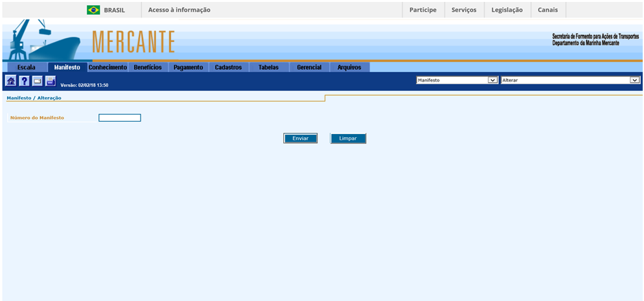The image size is (644, 301).
Task: Open the Cadastros tab
Action: (228, 67)
